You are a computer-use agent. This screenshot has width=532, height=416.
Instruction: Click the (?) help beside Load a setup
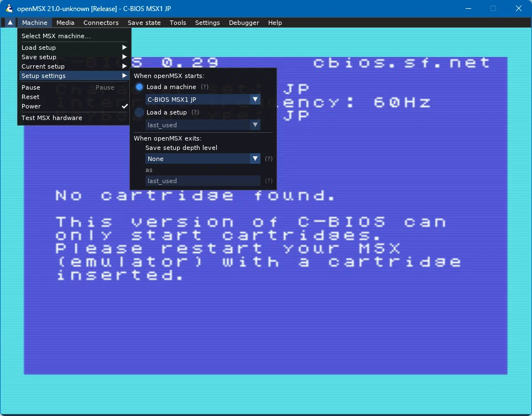pyautogui.click(x=195, y=112)
